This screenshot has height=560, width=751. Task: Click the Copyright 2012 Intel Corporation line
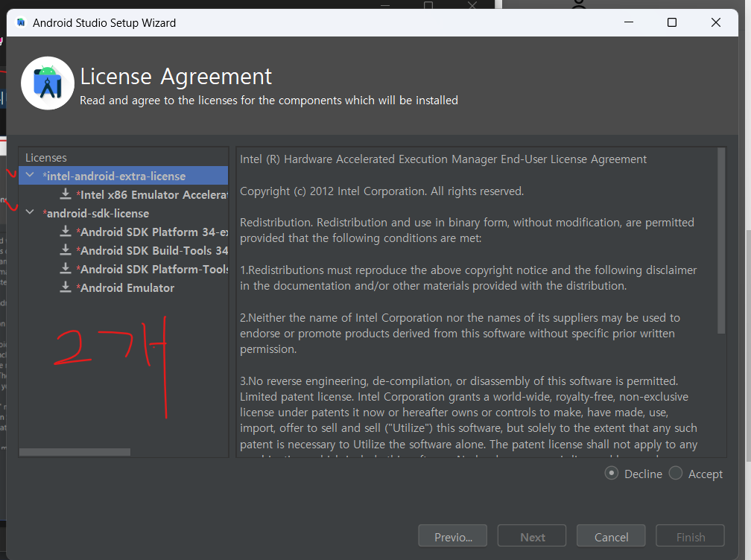click(381, 191)
